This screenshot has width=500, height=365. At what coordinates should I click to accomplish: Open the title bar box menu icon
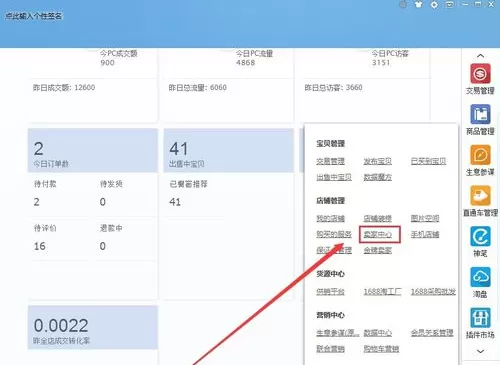[450, 4]
